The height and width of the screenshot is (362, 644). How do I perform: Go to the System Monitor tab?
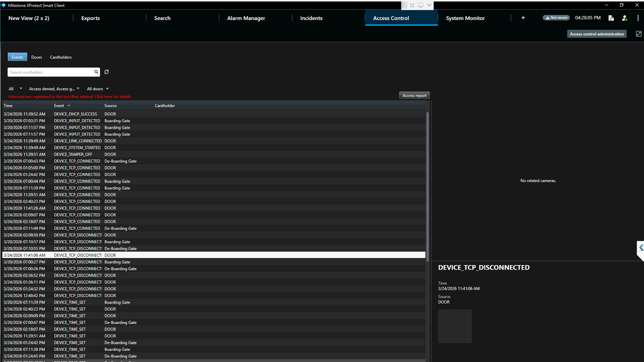[x=465, y=18]
